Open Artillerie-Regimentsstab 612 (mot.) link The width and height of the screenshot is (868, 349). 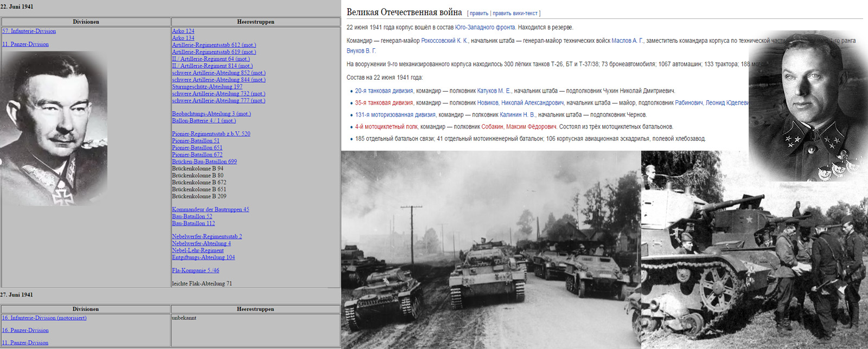tap(214, 45)
